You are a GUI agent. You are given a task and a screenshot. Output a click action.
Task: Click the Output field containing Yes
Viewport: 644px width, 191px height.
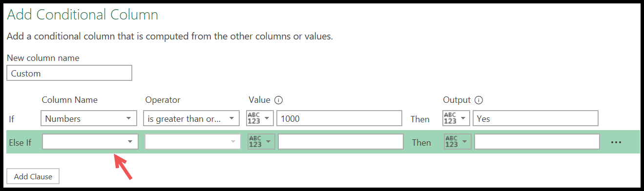536,118
